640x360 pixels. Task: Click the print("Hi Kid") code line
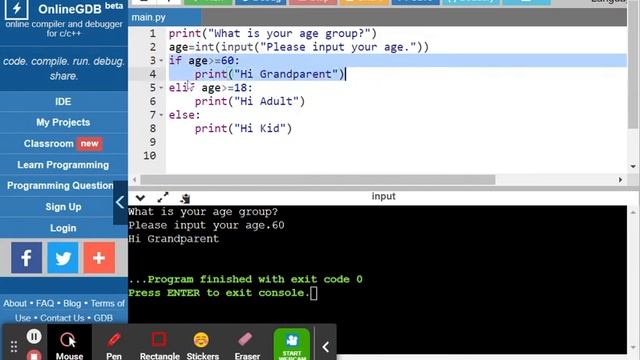coord(243,129)
